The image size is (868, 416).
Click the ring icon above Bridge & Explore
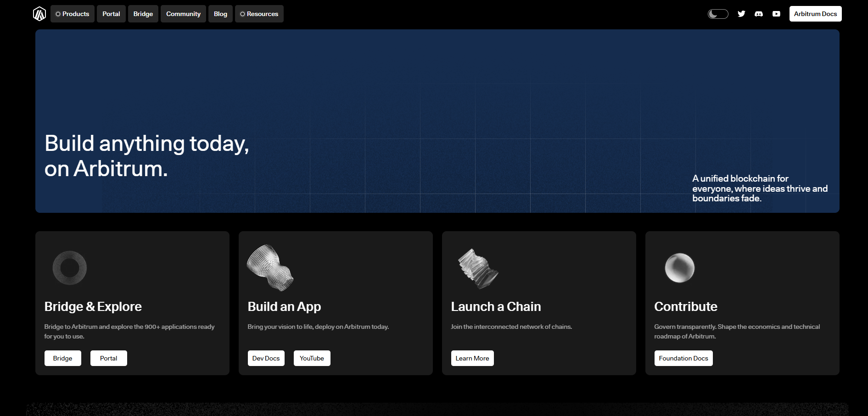(70, 268)
